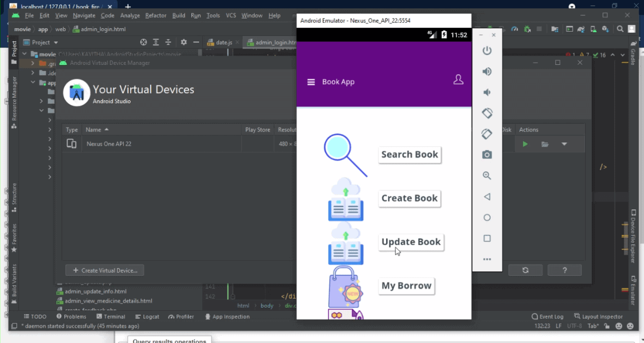The image size is (644, 343).
Task: Take an emulator screenshot with the camera icon
Action: tap(487, 155)
